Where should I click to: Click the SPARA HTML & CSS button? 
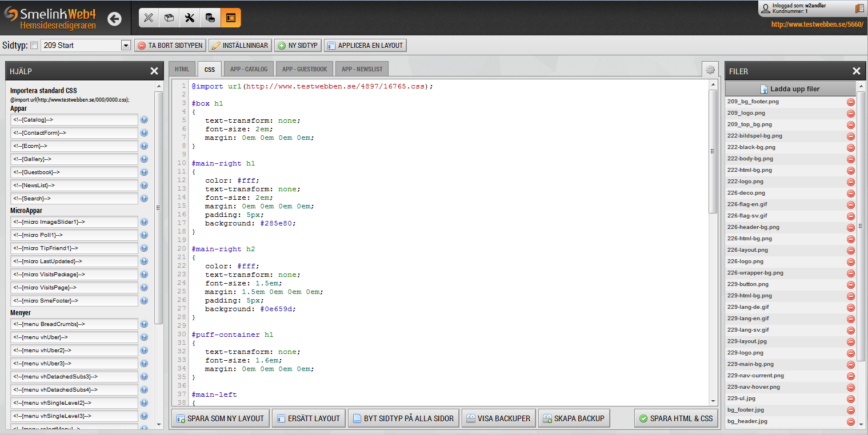click(677, 418)
